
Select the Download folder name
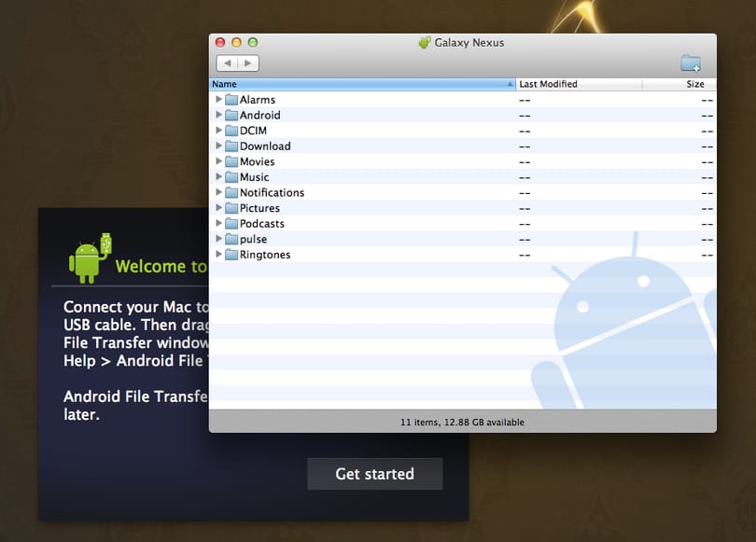265,146
